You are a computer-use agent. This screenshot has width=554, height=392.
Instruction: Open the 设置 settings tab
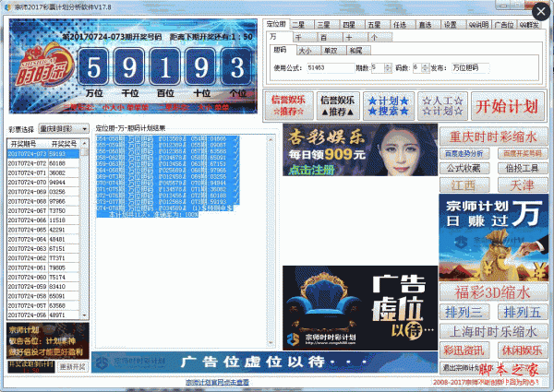453,24
